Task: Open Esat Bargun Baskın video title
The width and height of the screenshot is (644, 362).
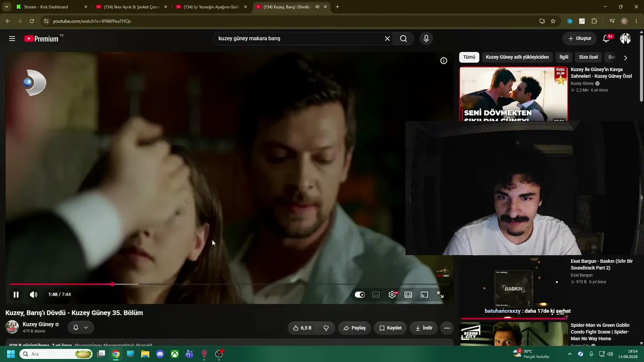Action: 602,264
